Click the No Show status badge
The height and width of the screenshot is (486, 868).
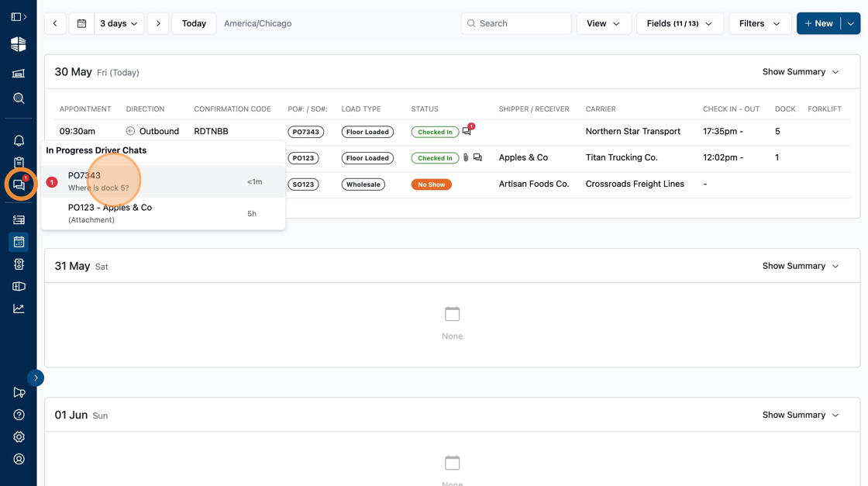431,184
